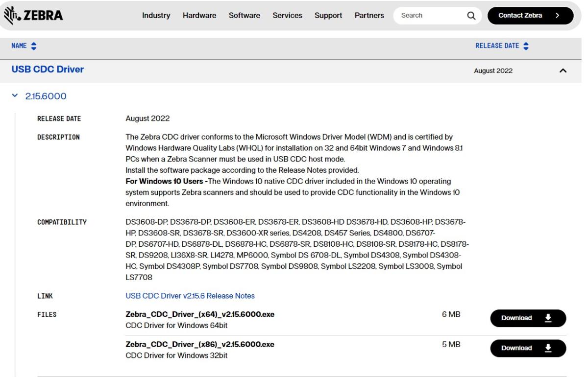The width and height of the screenshot is (588, 377).
Task: Collapse the 2.15.6000 version details
Action: (x=14, y=96)
